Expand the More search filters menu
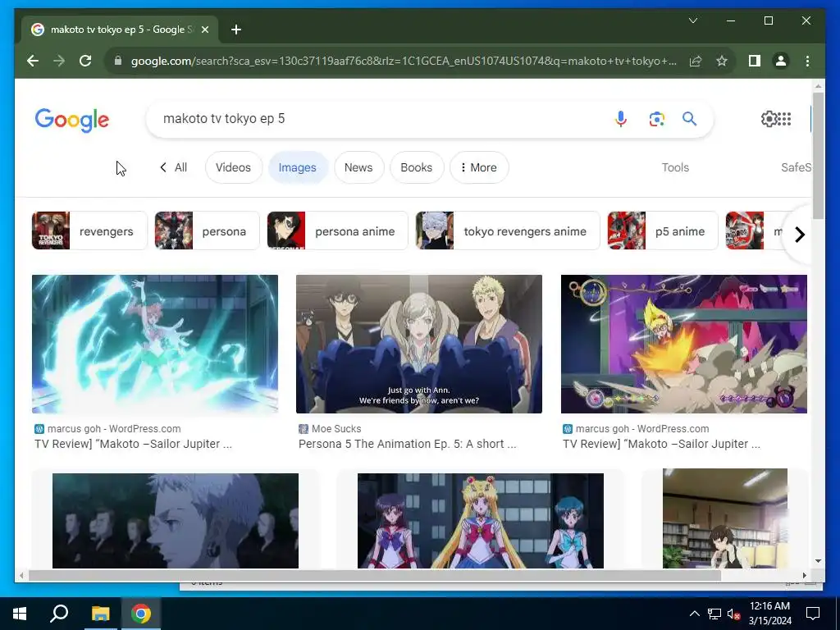This screenshot has width=840, height=630. [x=479, y=167]
